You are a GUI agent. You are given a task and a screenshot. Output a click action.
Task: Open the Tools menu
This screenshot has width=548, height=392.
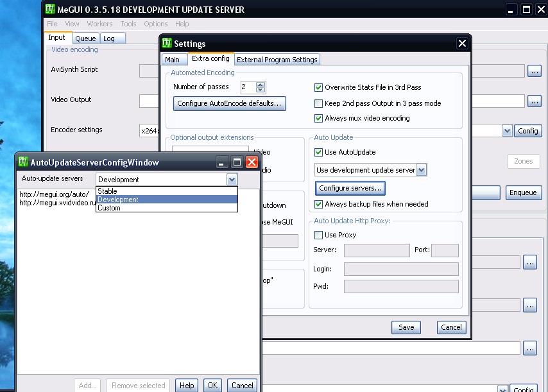point(128,24)
